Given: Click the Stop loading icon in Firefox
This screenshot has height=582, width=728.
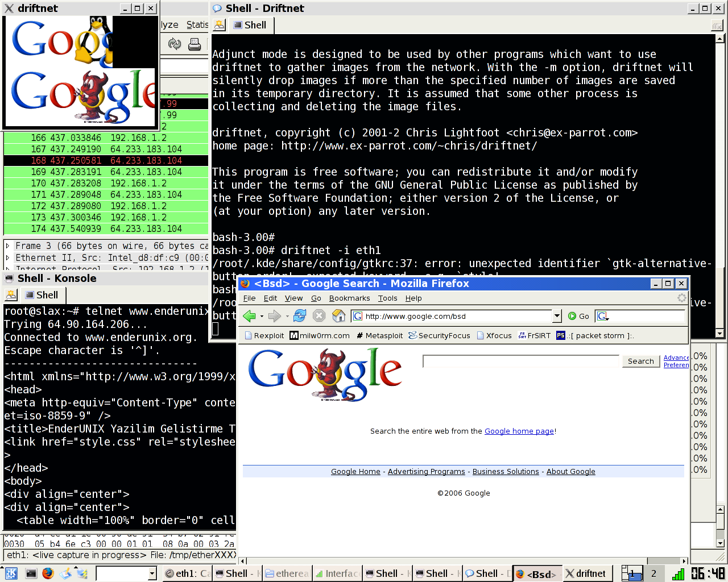Looking at the screenshot, I should [x=319, y=316].
